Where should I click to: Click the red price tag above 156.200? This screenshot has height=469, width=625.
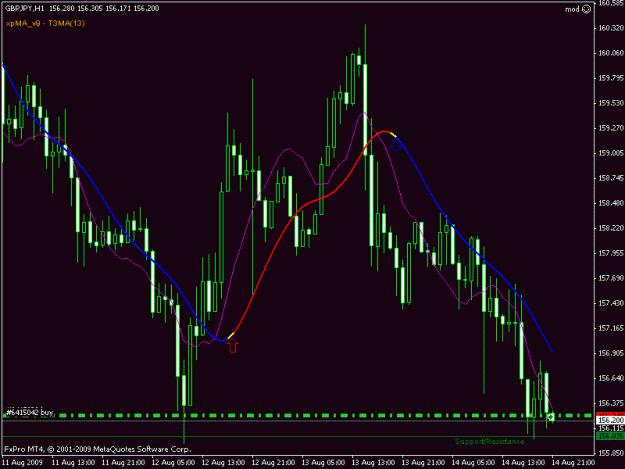coord(610,414)
